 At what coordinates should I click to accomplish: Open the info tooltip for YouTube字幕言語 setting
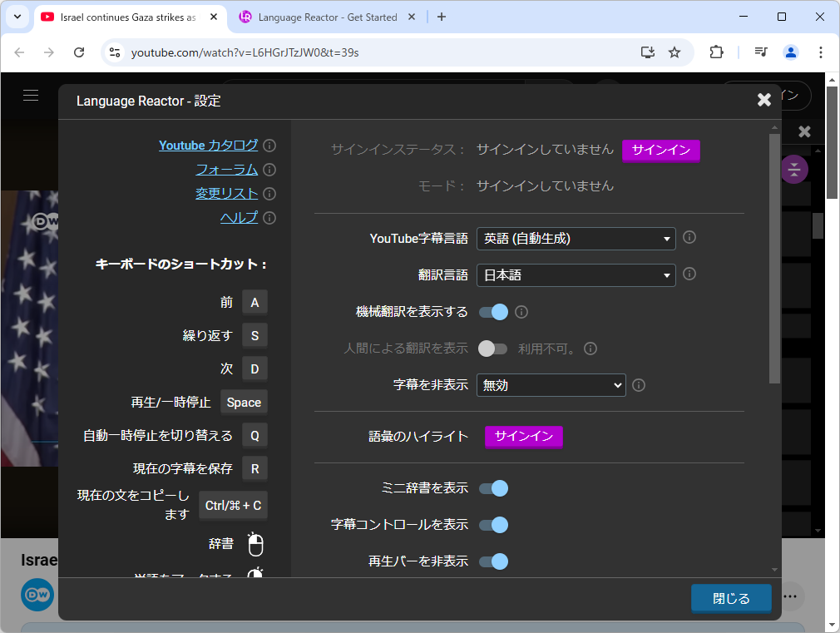689,237
